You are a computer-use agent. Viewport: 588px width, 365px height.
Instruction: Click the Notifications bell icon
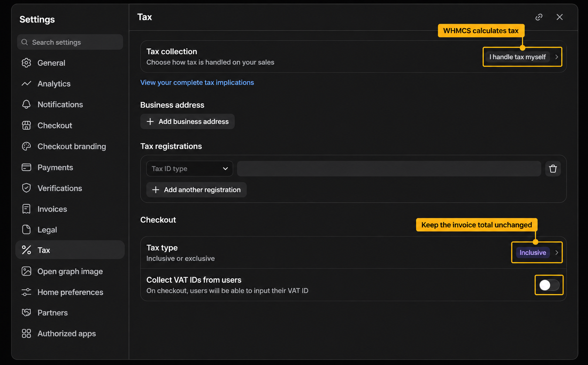click(x=26, y=105)
